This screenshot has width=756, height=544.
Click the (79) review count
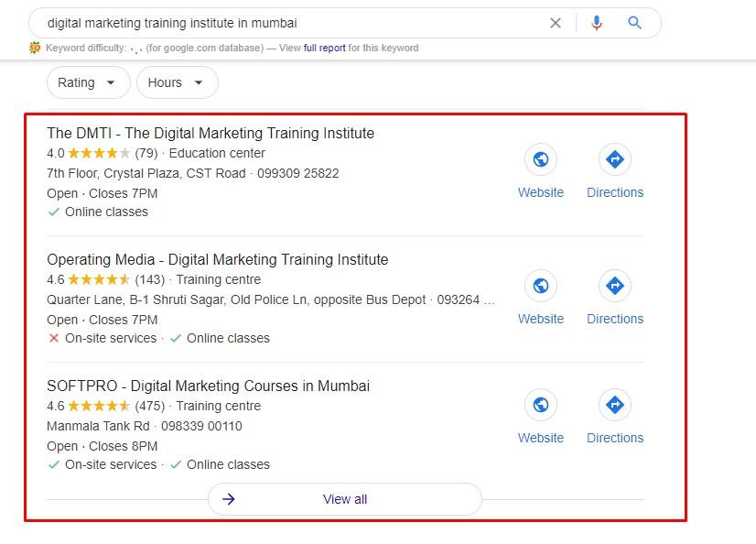click(x=146, y=153)
